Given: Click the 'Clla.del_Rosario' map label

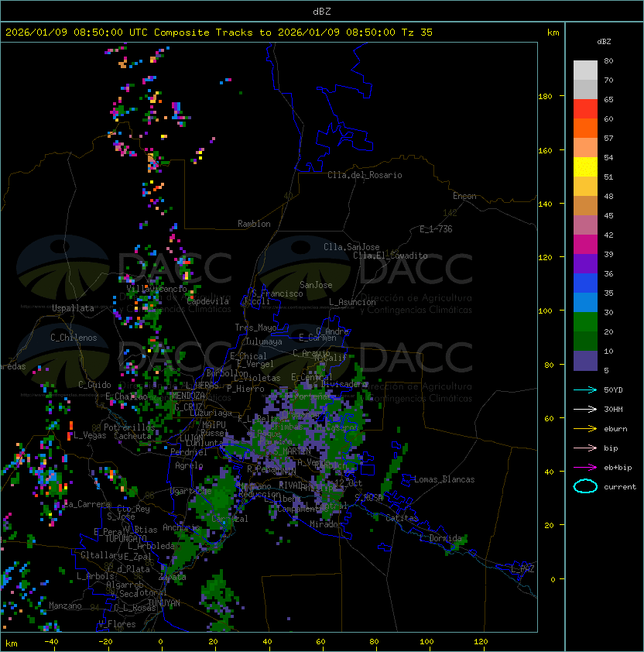Looking at the screenshot, I should 365,175.
